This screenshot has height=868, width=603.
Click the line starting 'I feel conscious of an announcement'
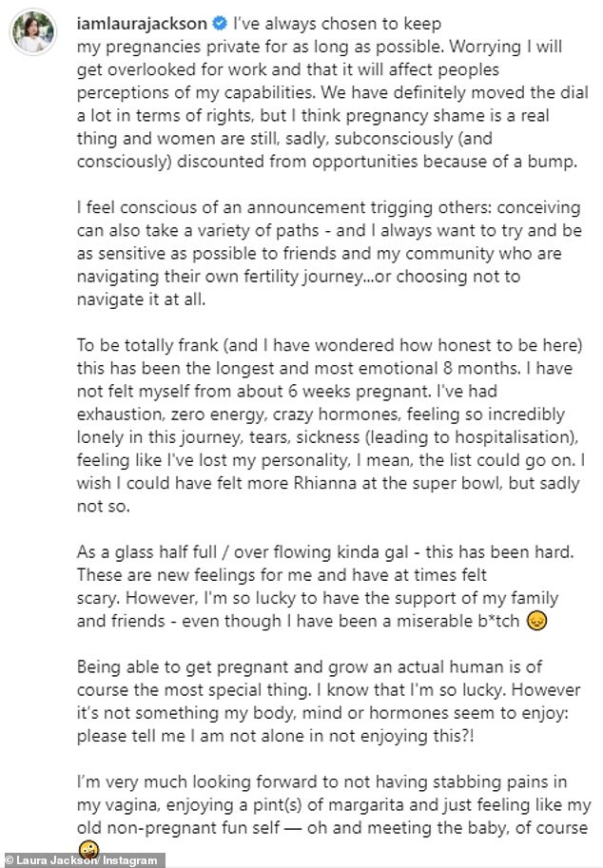[329, 207]
